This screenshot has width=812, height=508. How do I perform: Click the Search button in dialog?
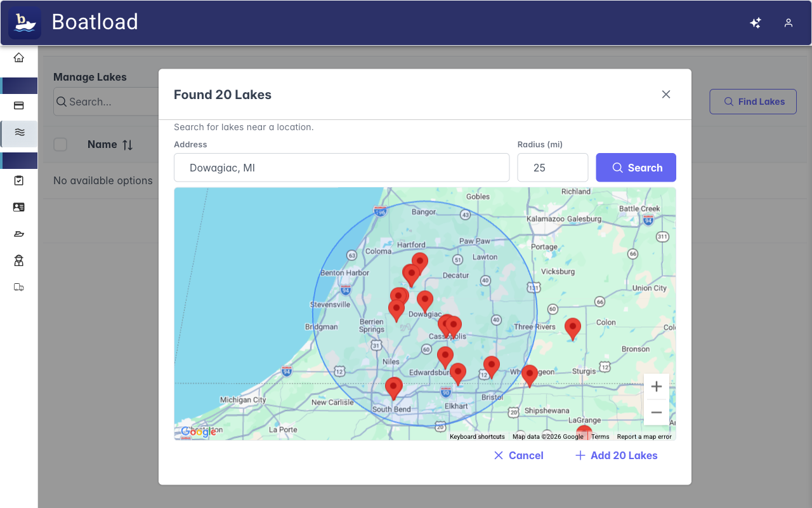pyautogui.click(x=636, y=168)
